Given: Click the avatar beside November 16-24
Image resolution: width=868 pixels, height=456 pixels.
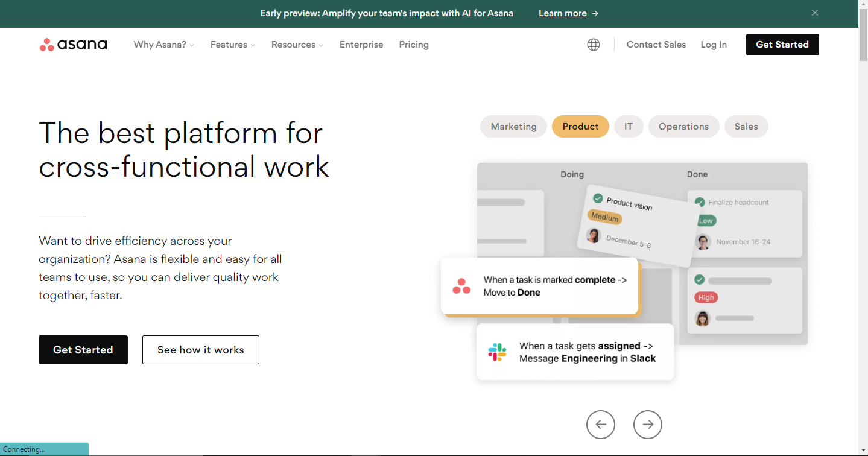Looking at the screenshot, I should click(x=703, y=242).
